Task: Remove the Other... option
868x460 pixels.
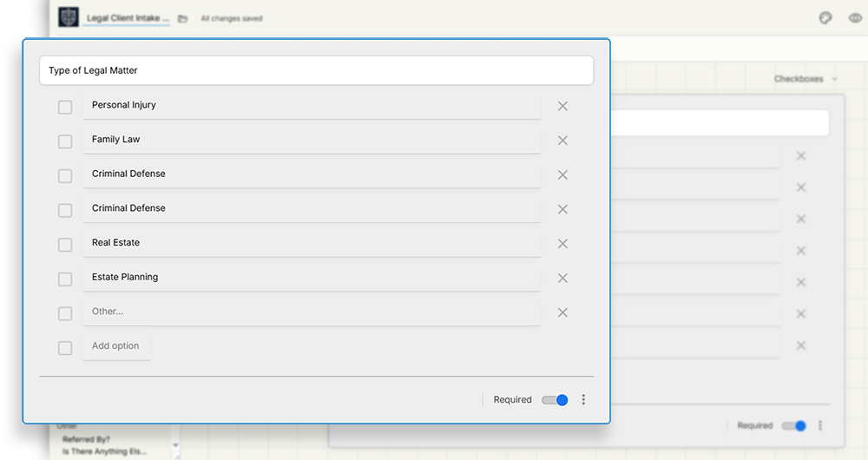Action: [562, 312]
